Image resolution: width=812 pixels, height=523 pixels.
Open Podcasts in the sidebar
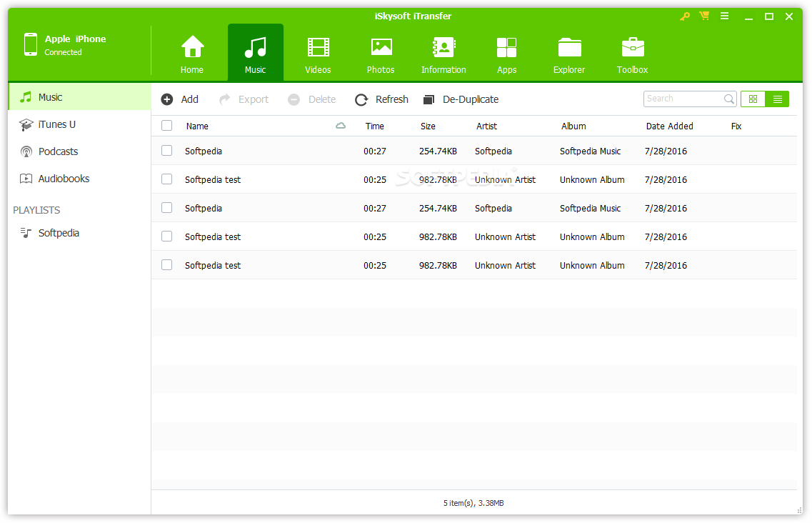pyautogui.click(x=80, y=151)
